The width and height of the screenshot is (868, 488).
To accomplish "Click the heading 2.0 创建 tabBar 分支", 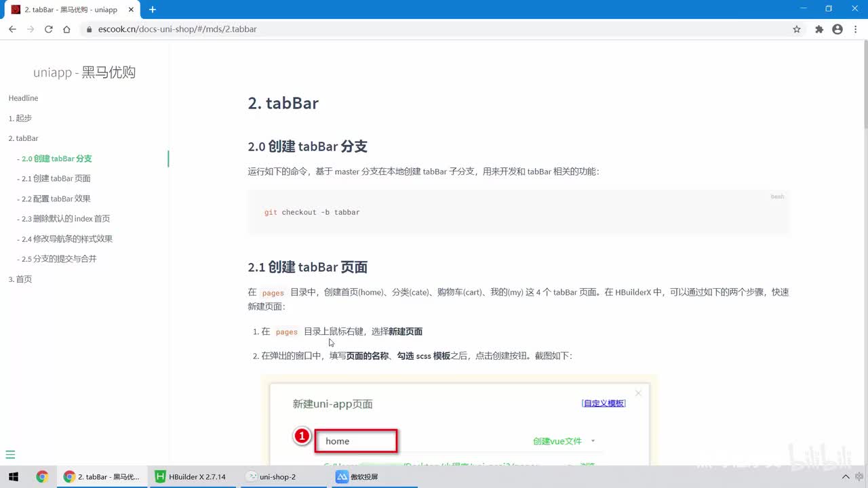I will coord(307,146).
